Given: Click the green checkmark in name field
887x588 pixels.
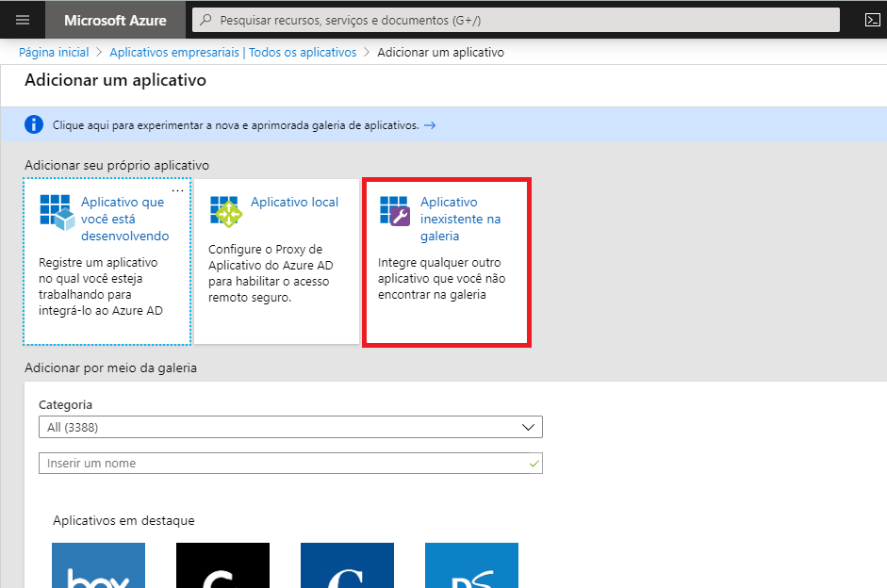Looking at the screenshot, I should 534,464.
